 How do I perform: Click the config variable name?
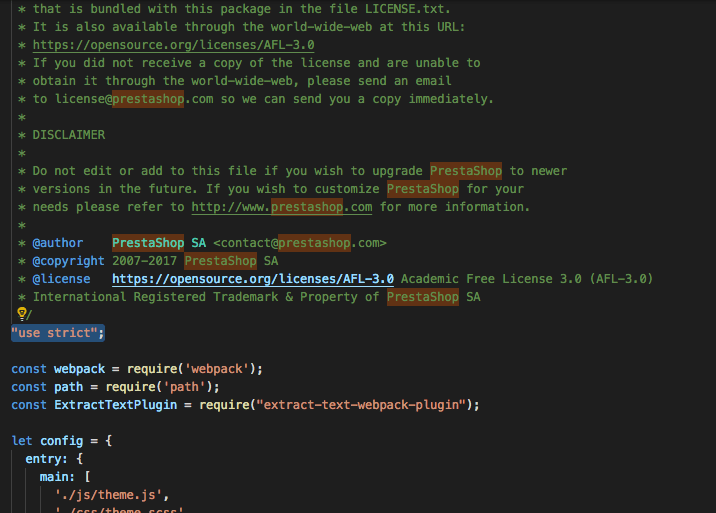tap(62, 441)
